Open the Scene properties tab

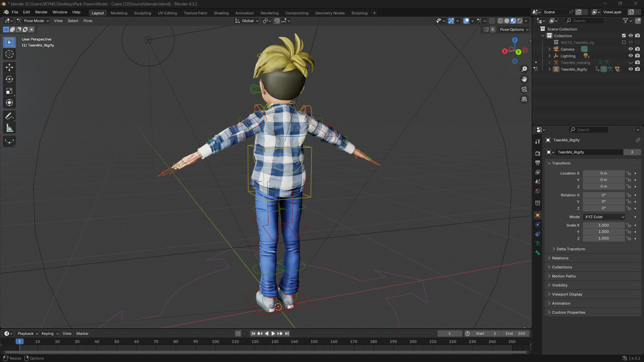tap(538, 181)
